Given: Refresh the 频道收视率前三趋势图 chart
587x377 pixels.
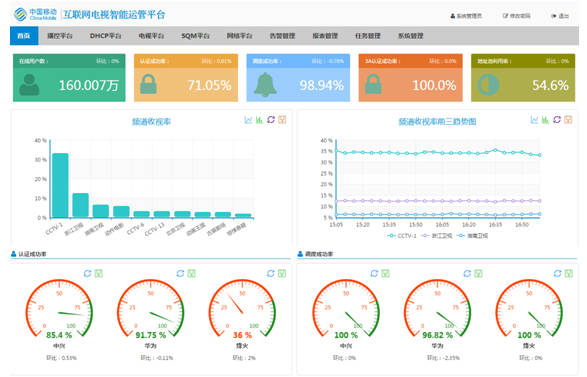Looking at the screenshot, I should coord(557,120).
